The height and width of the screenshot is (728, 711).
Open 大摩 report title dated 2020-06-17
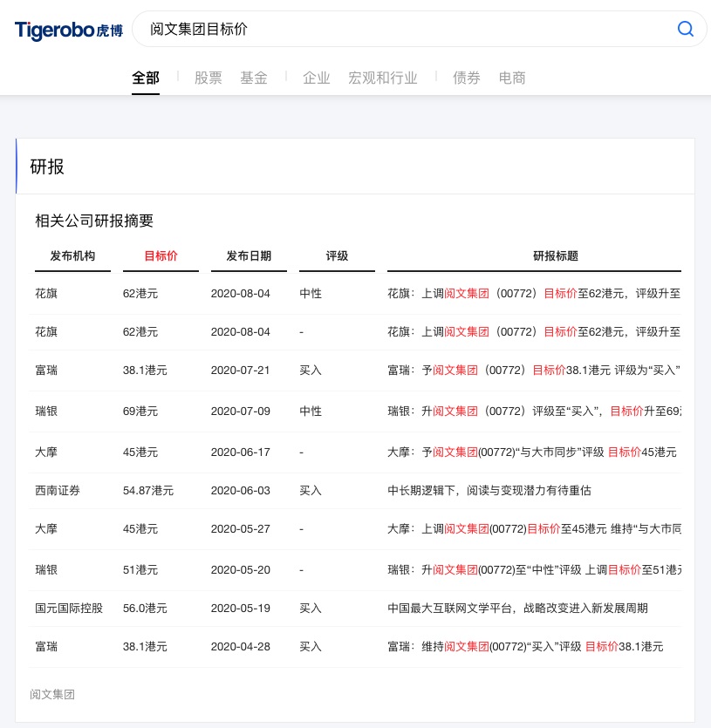pyautogui.click(x=532, y=452)
